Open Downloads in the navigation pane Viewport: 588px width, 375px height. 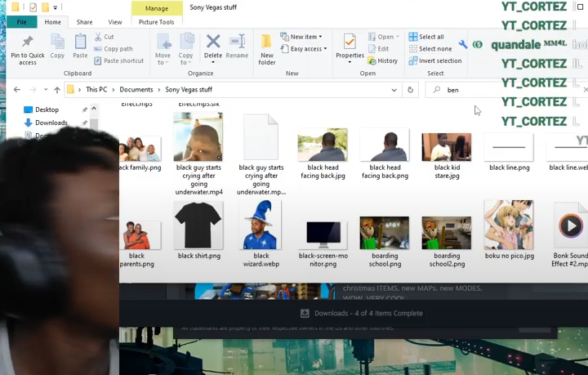[51, 123]
